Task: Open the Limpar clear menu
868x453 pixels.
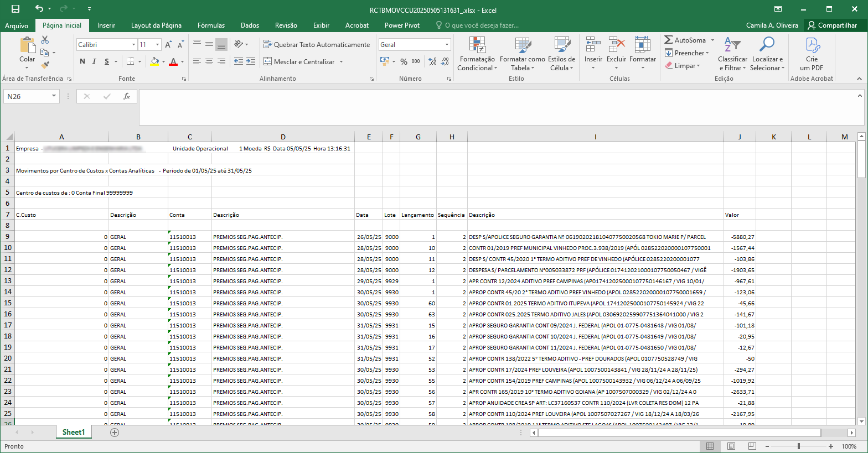Action: pos(682,65)
